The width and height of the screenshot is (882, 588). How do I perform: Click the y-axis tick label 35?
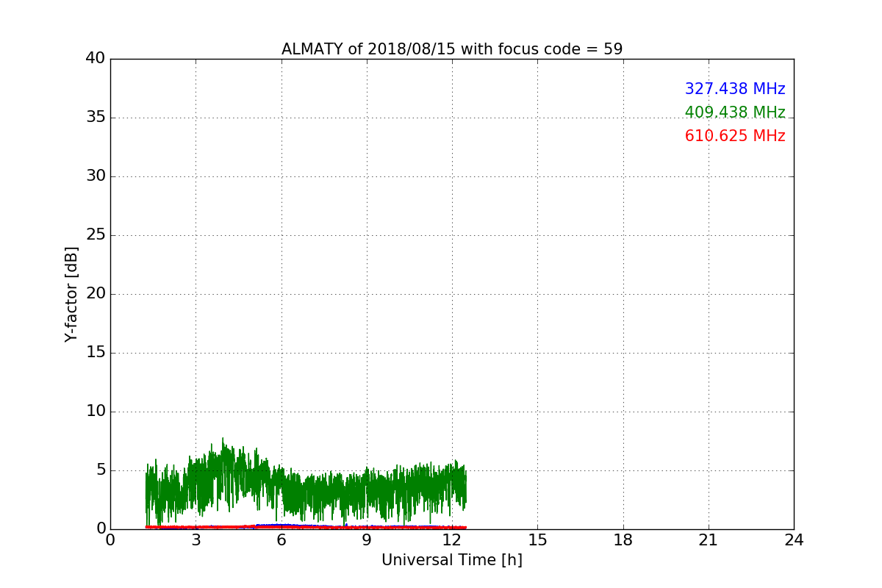[96, 118]
